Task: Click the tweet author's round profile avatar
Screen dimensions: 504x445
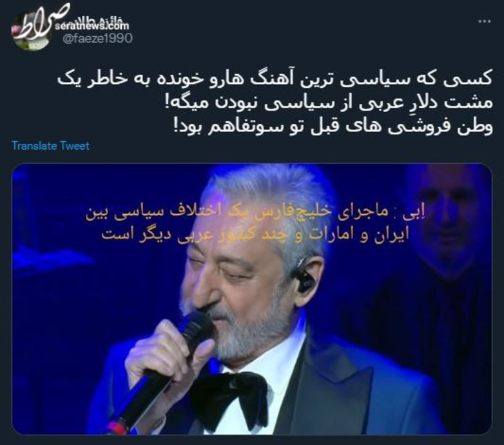Action: (32, 31)
